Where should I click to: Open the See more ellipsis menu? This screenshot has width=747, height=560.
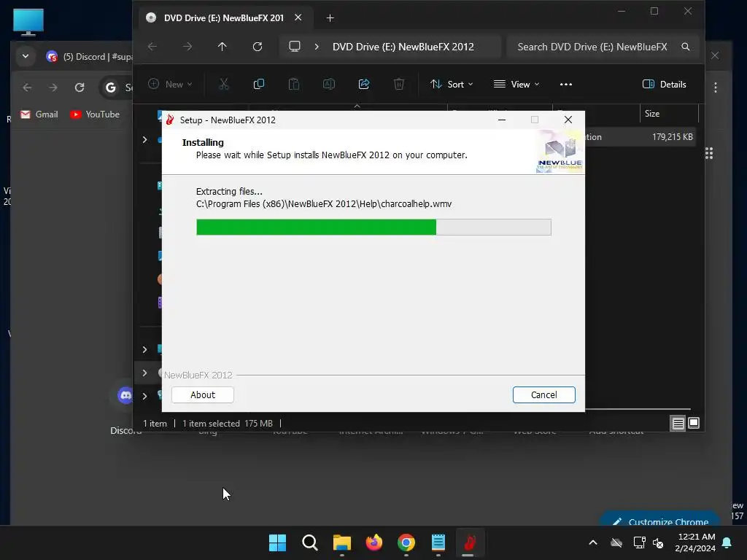pyautogui.click(x=566, y=85)
